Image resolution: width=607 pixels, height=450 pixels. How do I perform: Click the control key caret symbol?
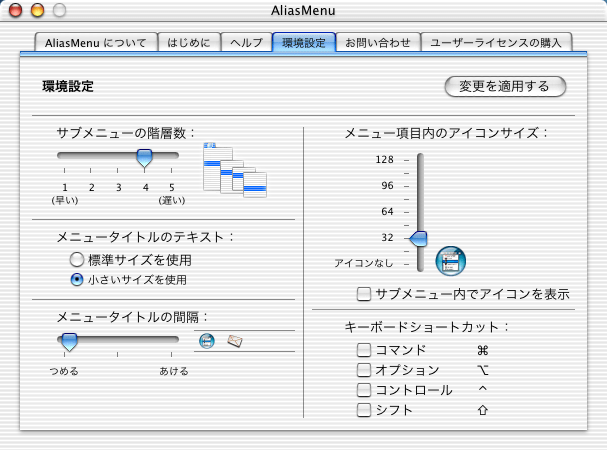click(x=483, y=388)
